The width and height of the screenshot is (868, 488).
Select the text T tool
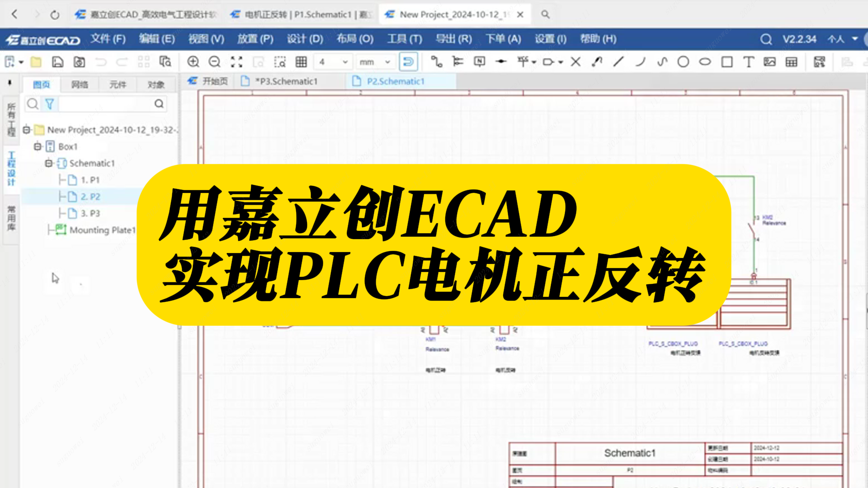click(x=748, y=62)
